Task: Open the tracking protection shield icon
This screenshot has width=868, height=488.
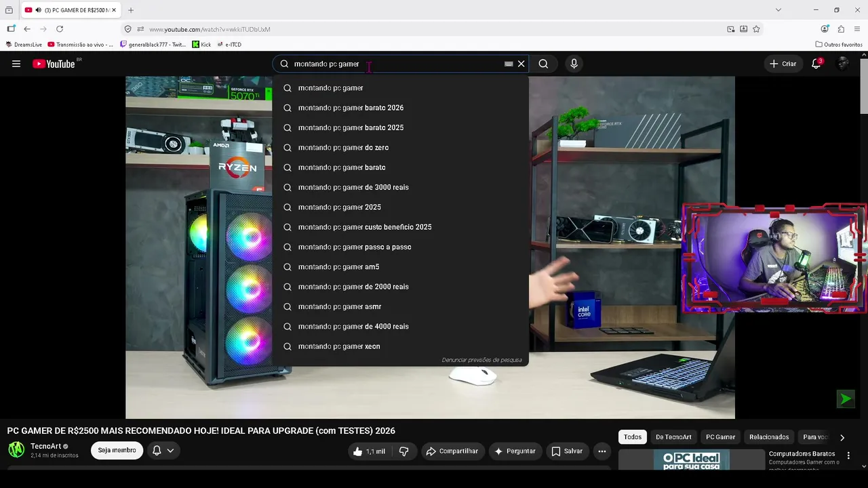Action: coord(128,29)
